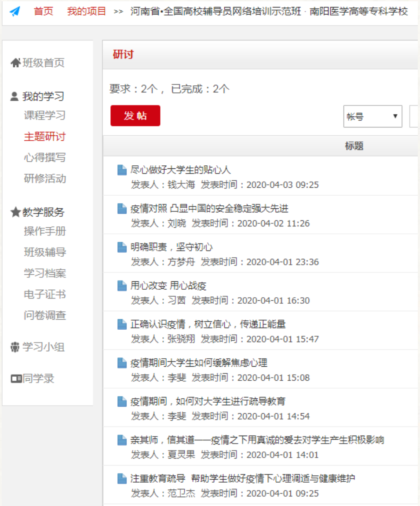Click document icon for 明确职责，坚守初心

(122, 248)
